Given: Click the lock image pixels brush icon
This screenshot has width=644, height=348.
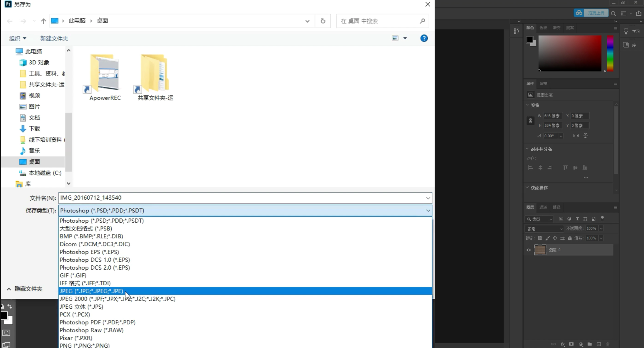Looking at the screenshot, I should (x=547, y=238).
